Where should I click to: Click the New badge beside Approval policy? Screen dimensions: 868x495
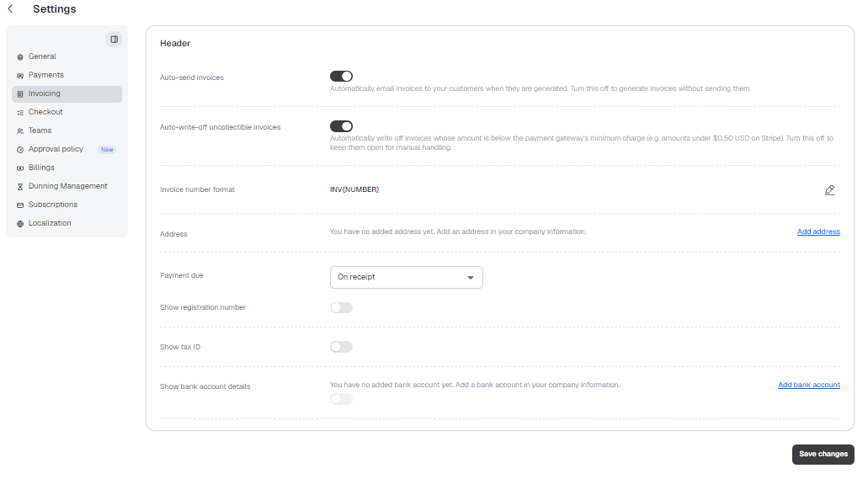click(107, 150)
